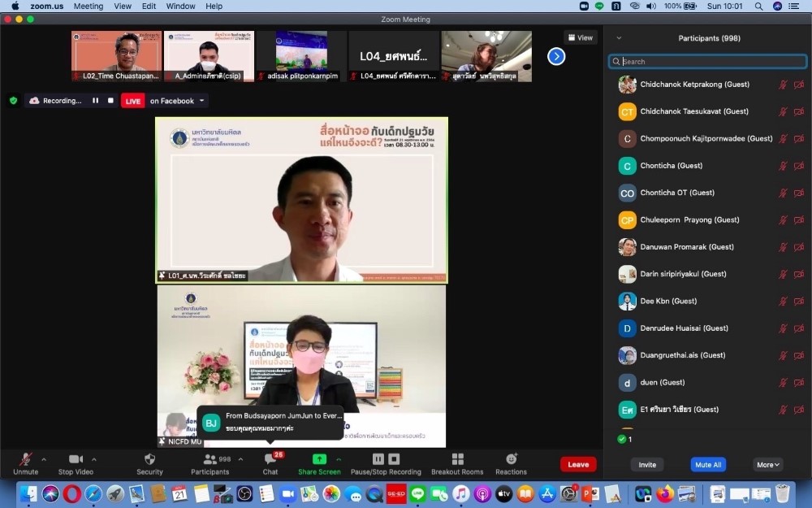Toggle mute for Chidchanok Ketprakong
The width and height of the screenshot is (812, 508).
(x=783, y=85)
